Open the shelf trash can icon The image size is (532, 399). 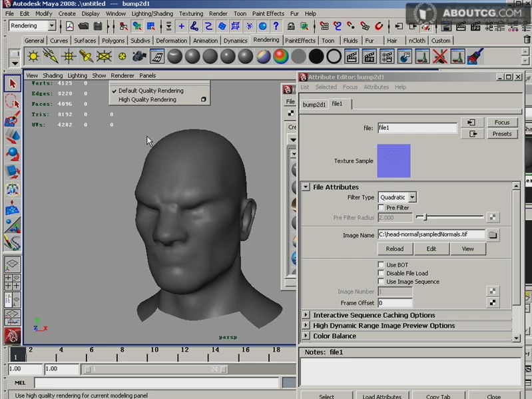coord(527,40)
